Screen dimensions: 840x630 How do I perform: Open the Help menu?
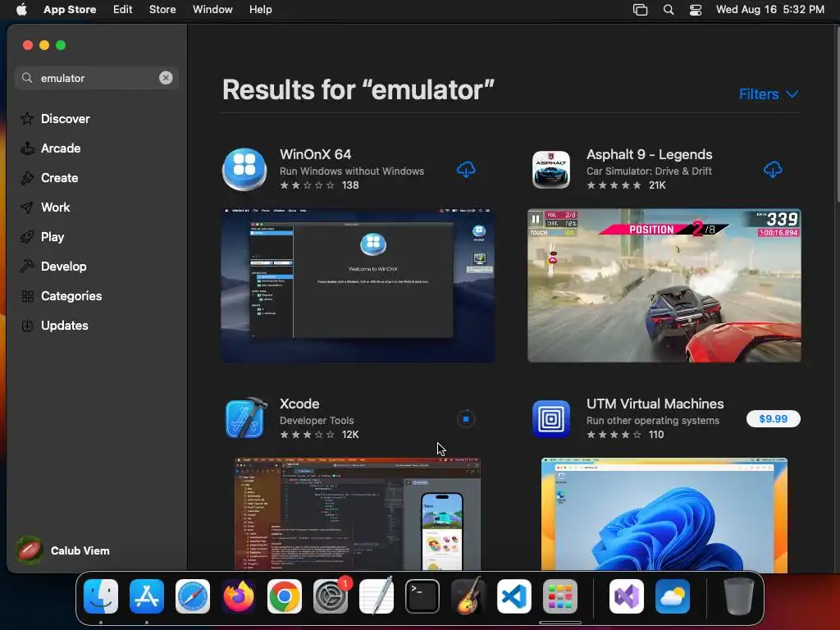tap(260, 9)
